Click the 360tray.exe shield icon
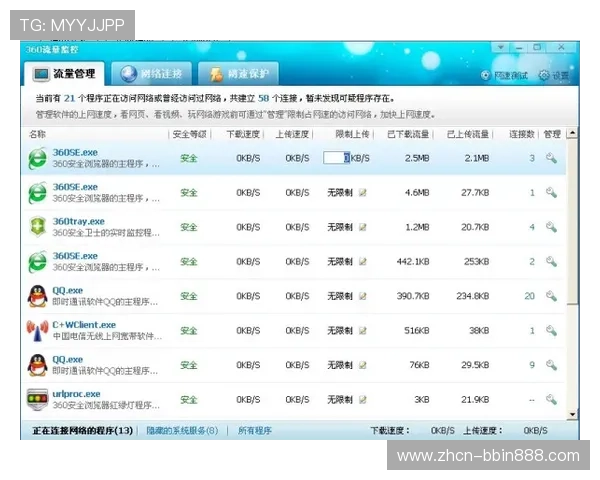Viewport: 600px width, 480px height. pos(38,227)
